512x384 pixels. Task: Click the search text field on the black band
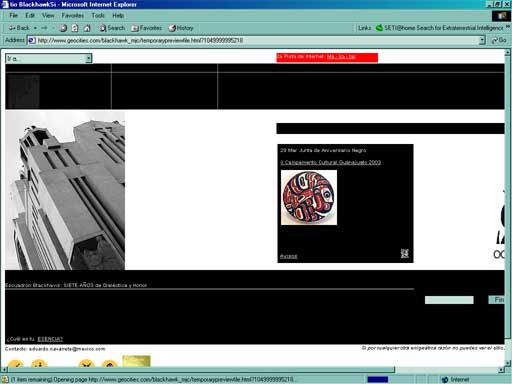[x=449, y=300]
